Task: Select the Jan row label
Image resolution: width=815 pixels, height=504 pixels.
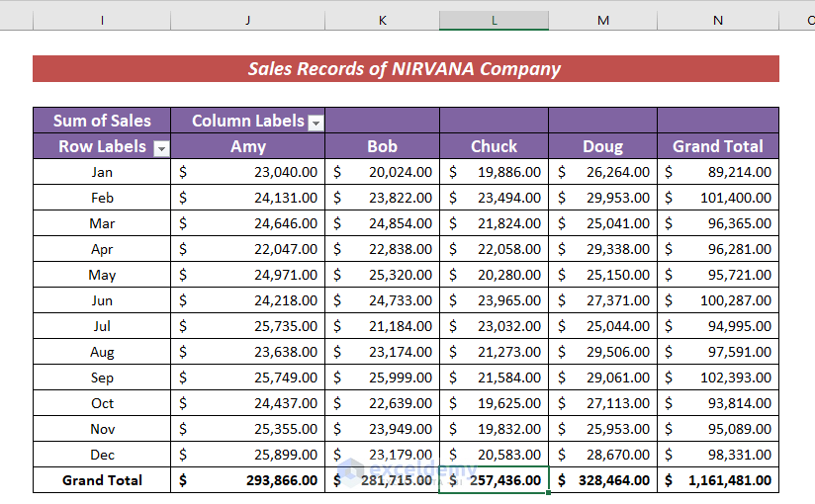Action: [x=102, y=172]
